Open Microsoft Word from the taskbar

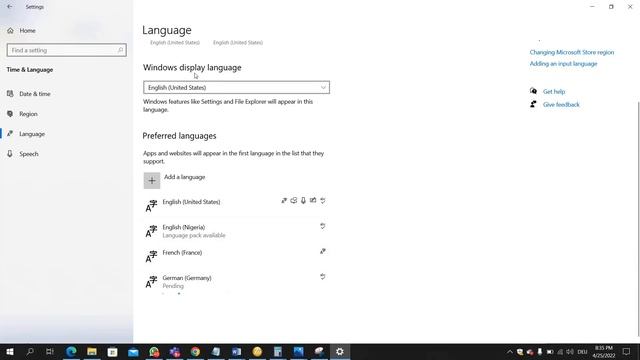(237, 351)
